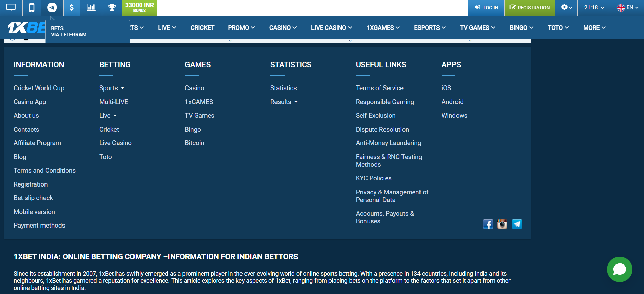This screenshot has width=644, height=294.
Task: Expand the PROMO menu
Action: (x=241, y=28)
